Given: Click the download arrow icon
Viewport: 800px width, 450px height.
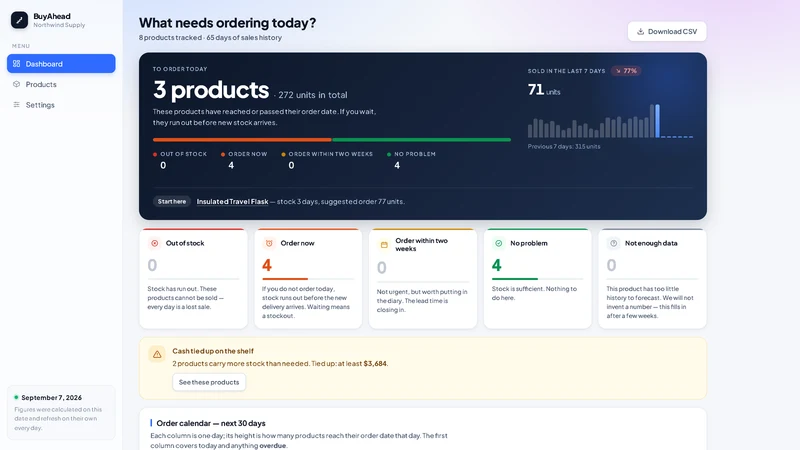Looking at the screenshot, I should coord(640,32).
